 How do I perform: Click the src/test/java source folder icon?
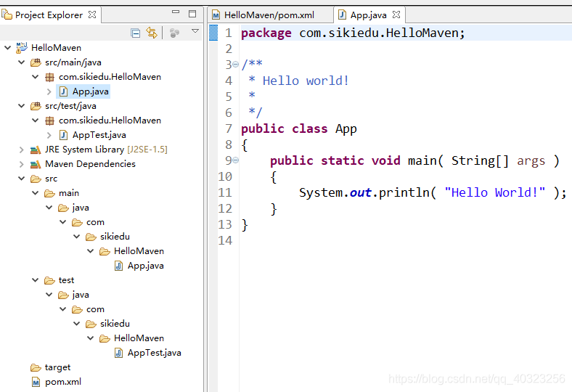tap(36, 106)
